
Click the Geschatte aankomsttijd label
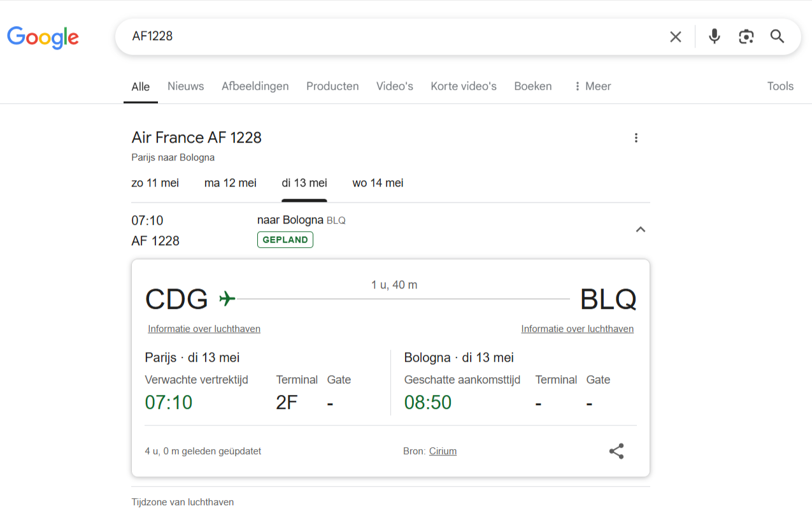coord(462,380)
